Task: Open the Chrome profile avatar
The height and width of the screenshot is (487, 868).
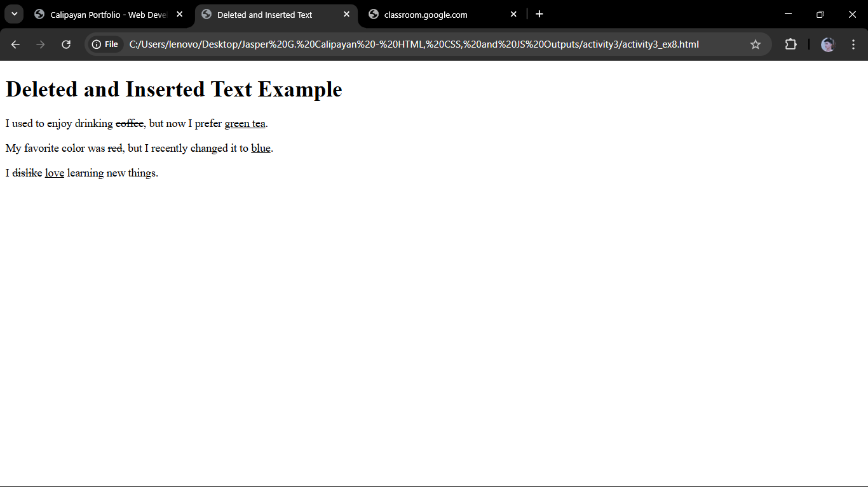Action: coord(827,44)
